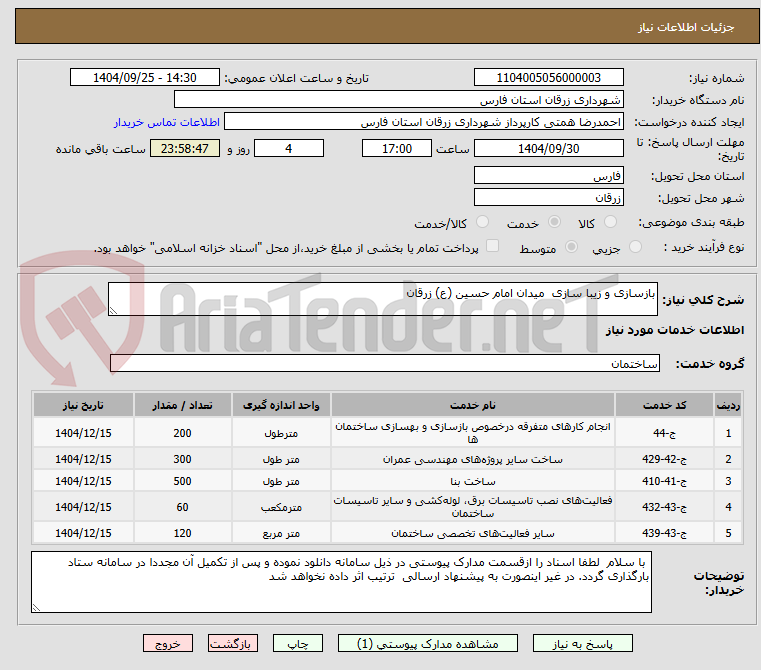This screenshot has width=761, height=670.
Task: Click the چاپ print button
Action: pyautogui.click(x=298, y=643)
